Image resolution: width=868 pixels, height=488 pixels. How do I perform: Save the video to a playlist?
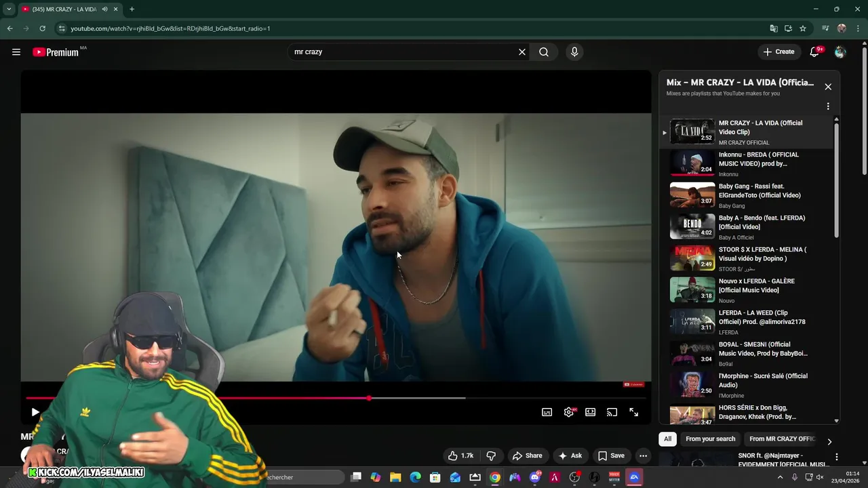tap(611, 456)
